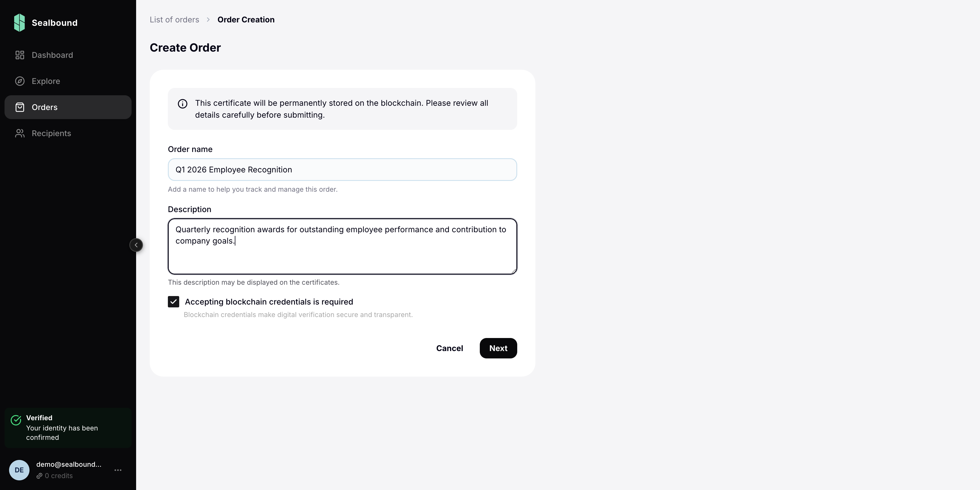
Task: Open Explore via the compass icon
Action: 20,81
